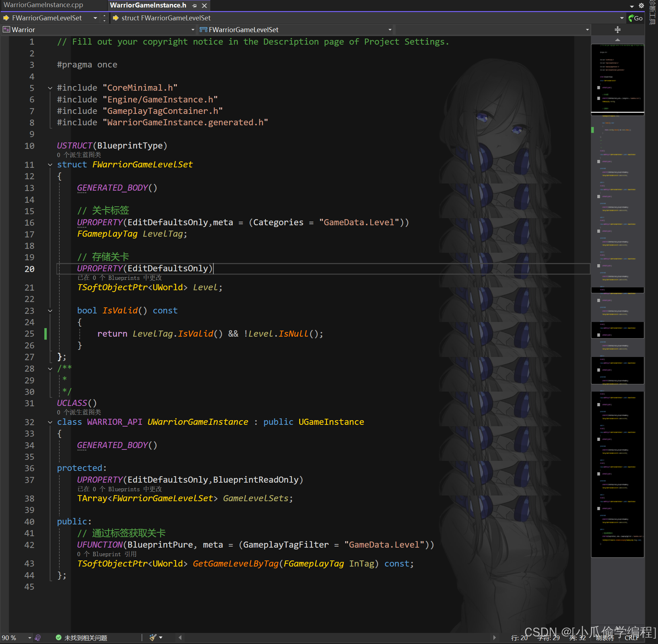Click TSoftObjectPtr on line 21
The height and width of the screenshot is (644, 658).
[112, 287]
